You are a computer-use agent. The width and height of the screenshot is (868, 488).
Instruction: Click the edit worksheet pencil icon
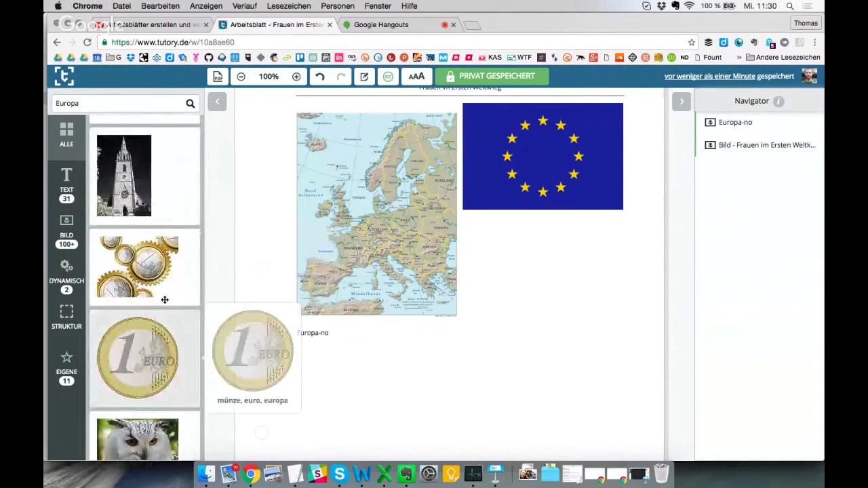[364, 77]
